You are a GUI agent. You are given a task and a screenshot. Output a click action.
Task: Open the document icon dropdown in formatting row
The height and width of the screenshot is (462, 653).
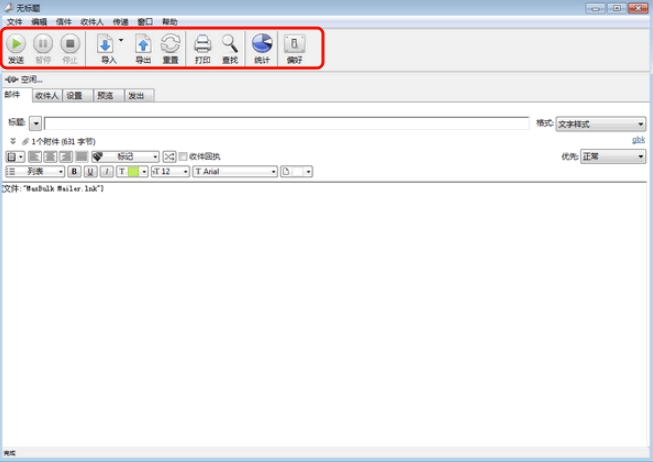tap(15, 157)
